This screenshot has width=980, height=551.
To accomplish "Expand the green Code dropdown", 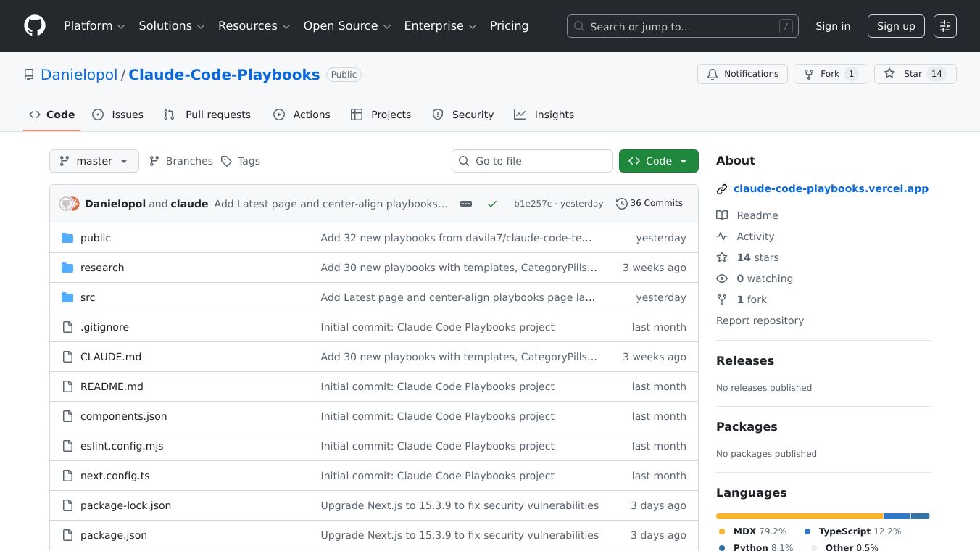I will (682, 161).
